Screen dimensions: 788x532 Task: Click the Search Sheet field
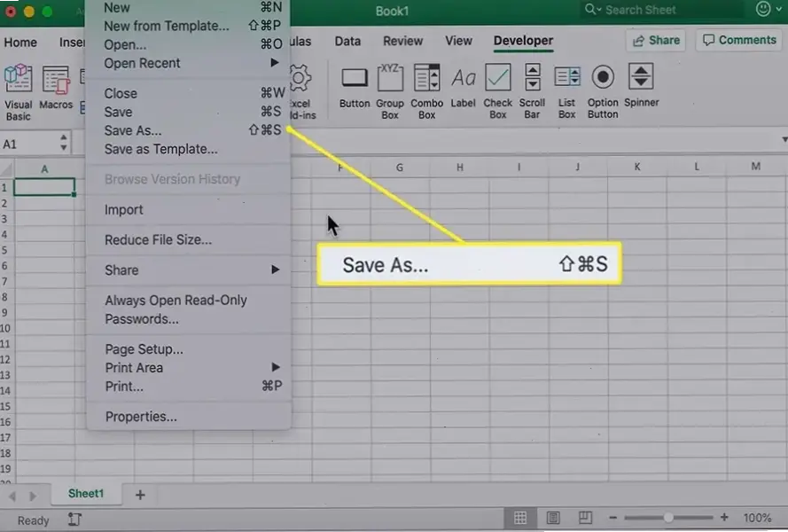[x=662, y=10]
